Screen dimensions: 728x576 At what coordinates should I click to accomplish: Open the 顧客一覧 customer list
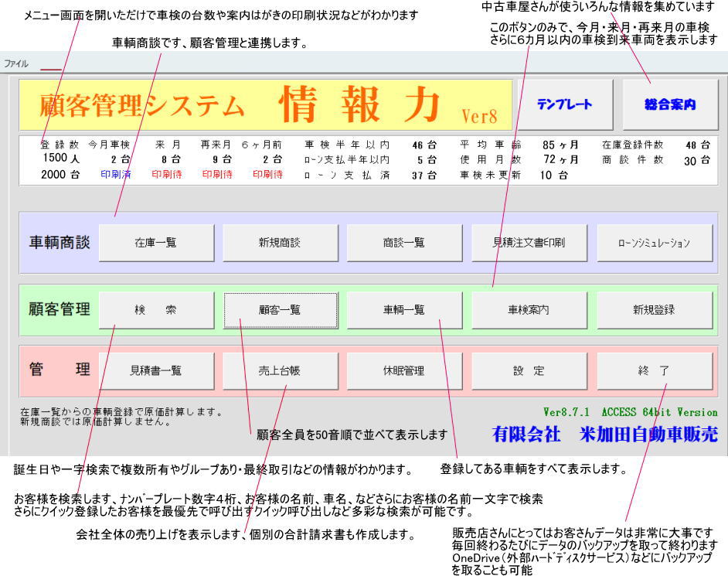click(x=280, y=310)
